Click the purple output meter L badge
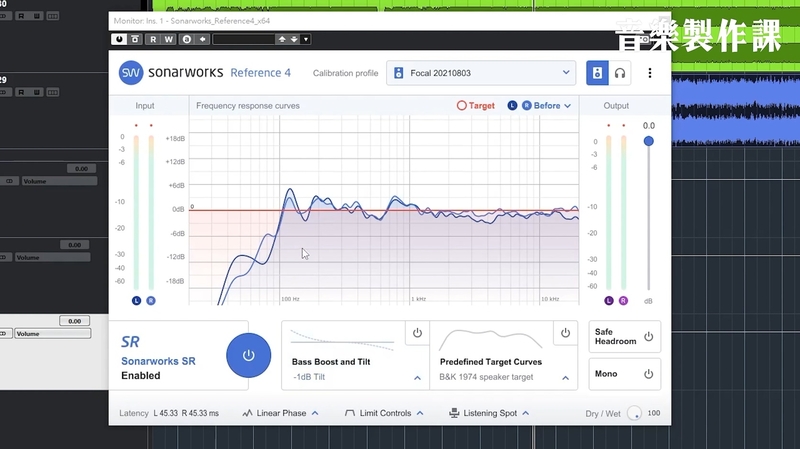Screen dimensions: 800x449 tap(609, 301)
